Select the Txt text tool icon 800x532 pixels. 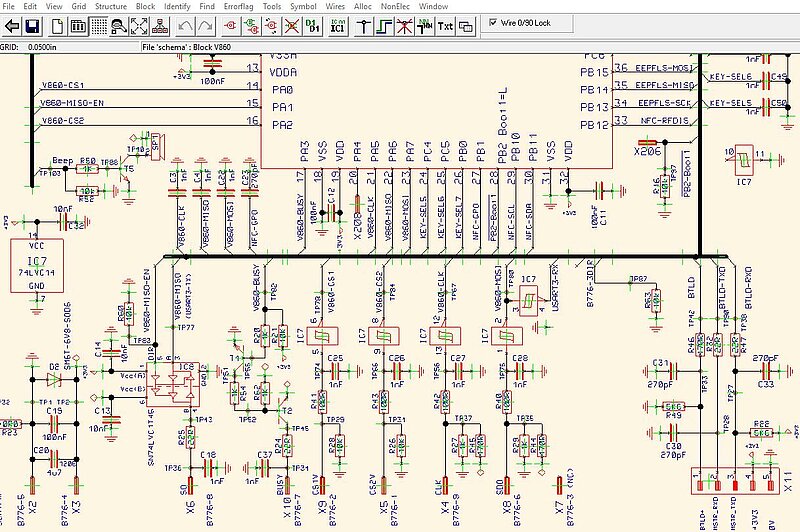[445, 26]
